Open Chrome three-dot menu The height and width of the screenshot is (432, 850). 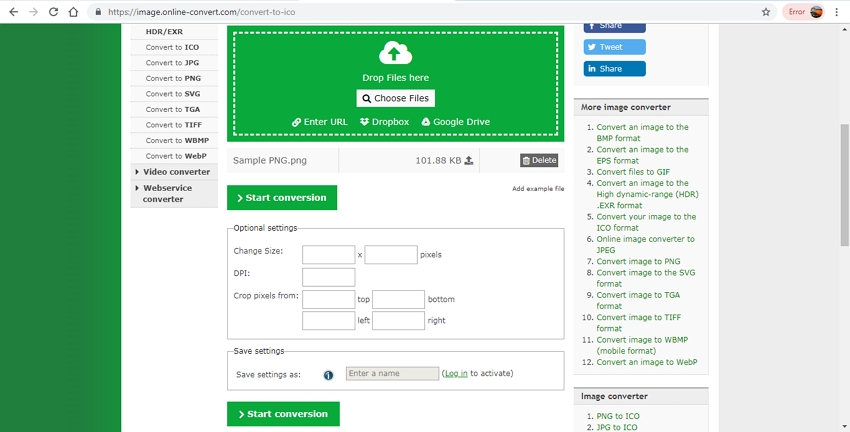[836, 12]
